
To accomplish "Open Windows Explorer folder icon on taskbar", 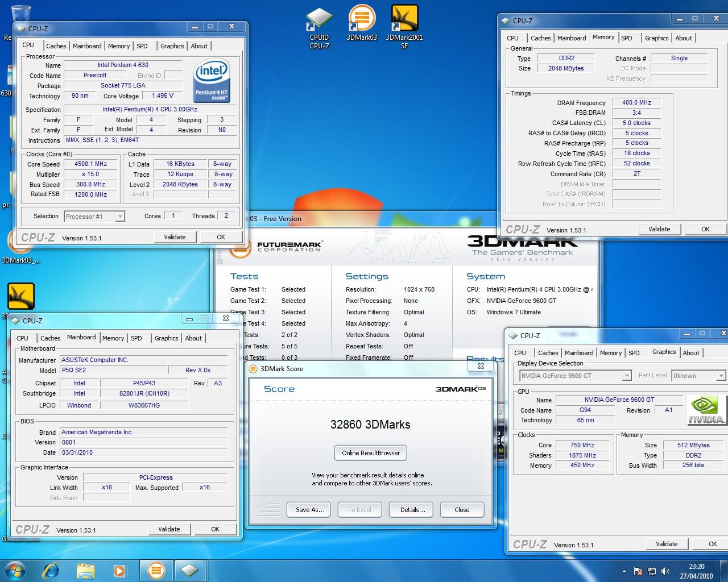I will pyautogui.click(x=85, y=570).
